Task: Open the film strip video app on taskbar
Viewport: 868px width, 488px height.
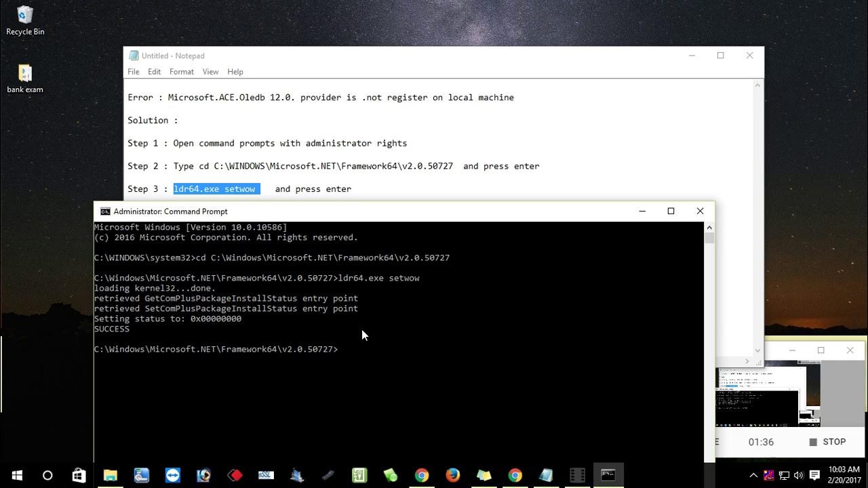Action: 577,475
